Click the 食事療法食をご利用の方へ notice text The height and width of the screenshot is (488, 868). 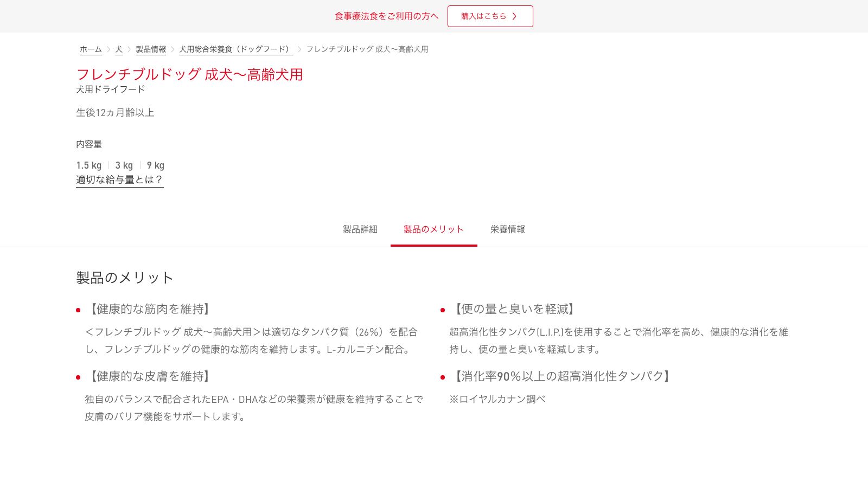tap(386, 16)
